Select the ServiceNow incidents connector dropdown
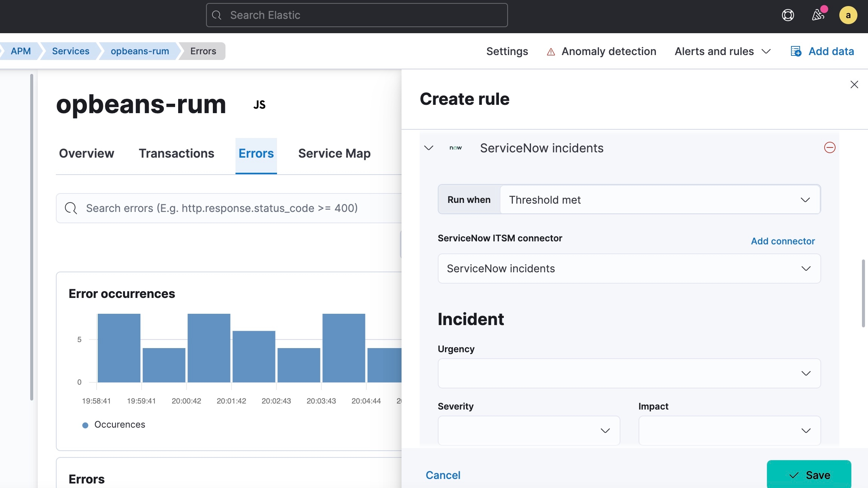Viewport: 868px width, 488px height. [629, 268]
